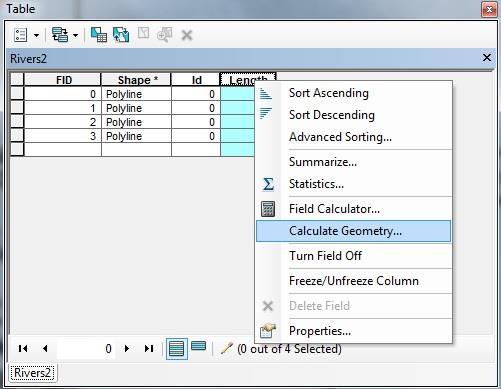This screenshot has height=389, width=501.
Task: Click the Sort Ascending icon
Action: (266, 93)
